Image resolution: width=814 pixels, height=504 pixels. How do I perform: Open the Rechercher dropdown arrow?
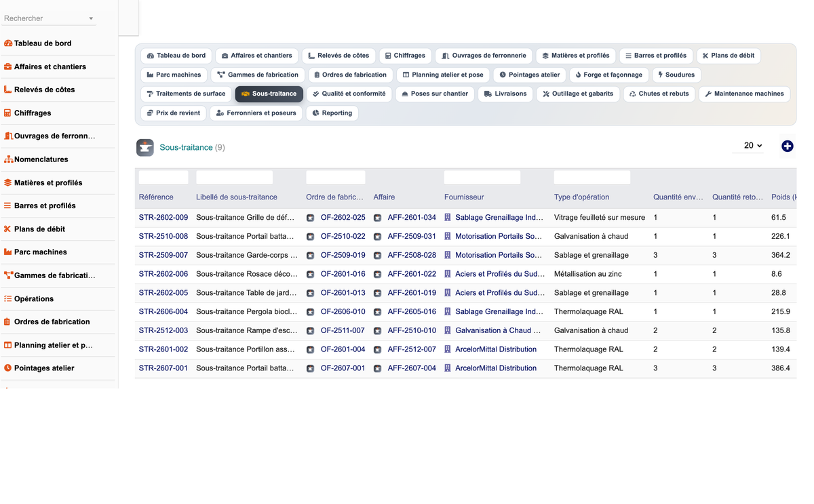(91, 19)
